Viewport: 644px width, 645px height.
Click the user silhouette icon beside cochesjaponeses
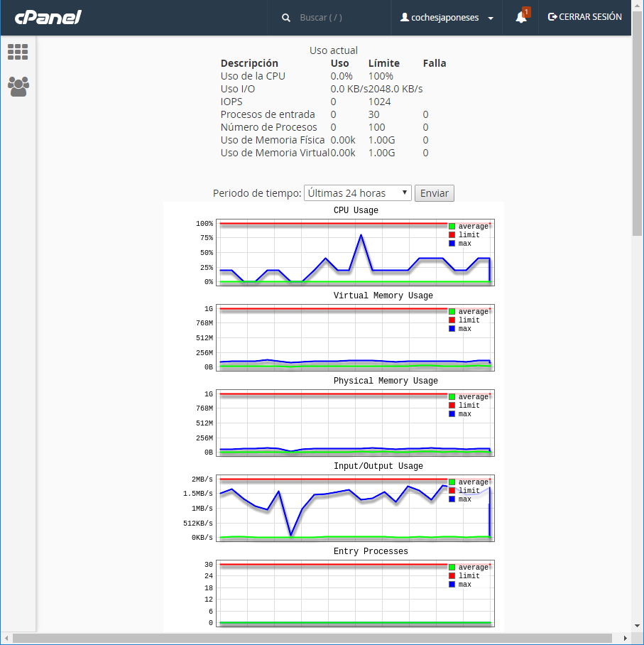[x=405, y=17]
